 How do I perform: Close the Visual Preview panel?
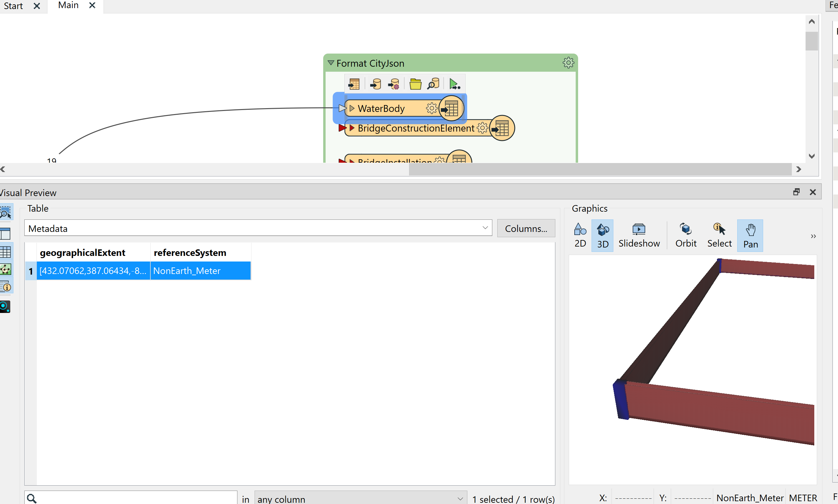coord(812,192)
